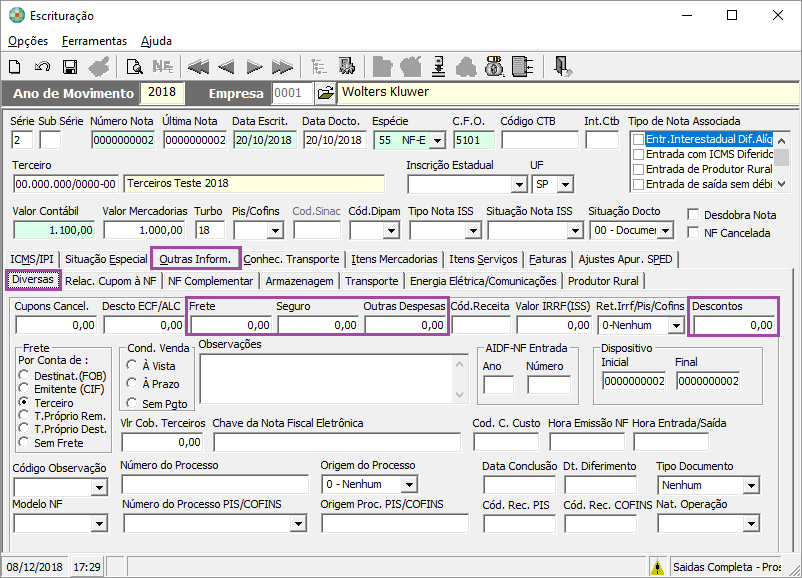Click the Chave da Nota Fiscal Eletrônica field
The width and height of the screenshot is (802, 578).
point(337,442)
